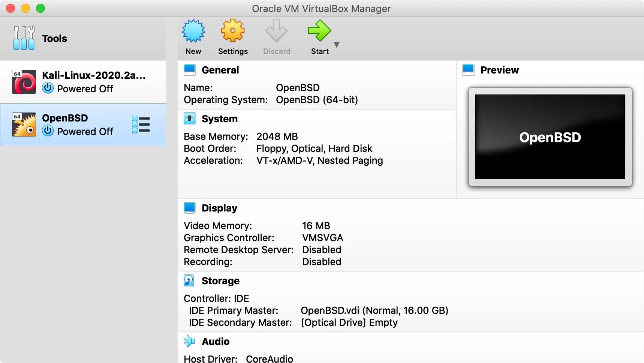Open the Audio settings heading link
This screenshot has height=363, width=644.
tap(216, 342)
